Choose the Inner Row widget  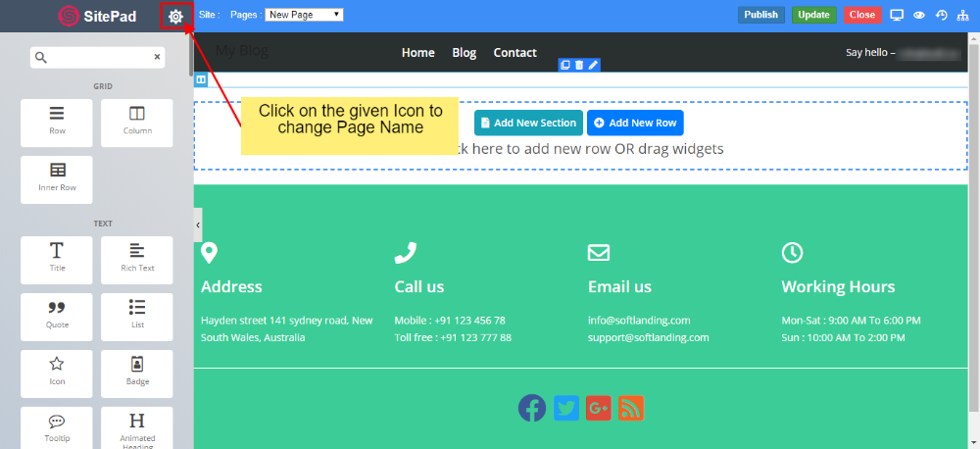coord(57,178)
